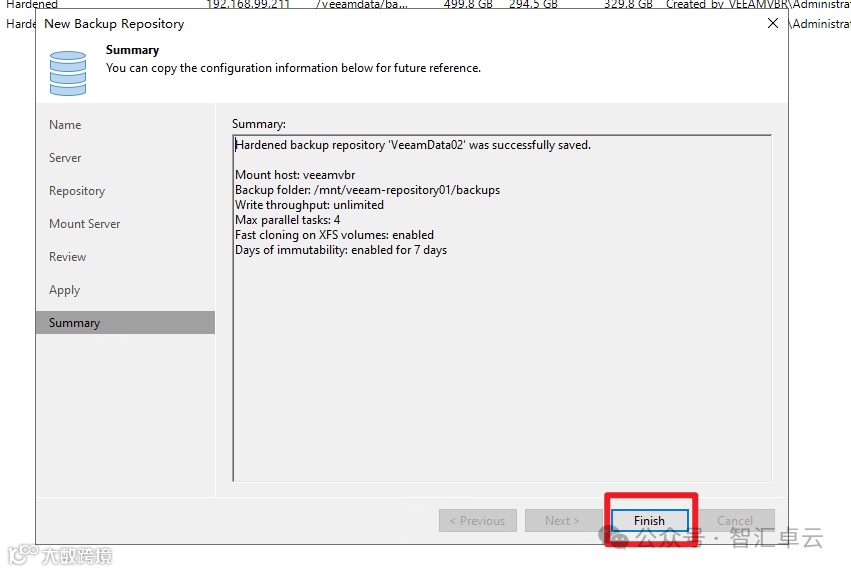Click the 499.8 GB capacity cell in background
Image resolution: width=851 pixels, height=572 pixels.
coord(468,4)
